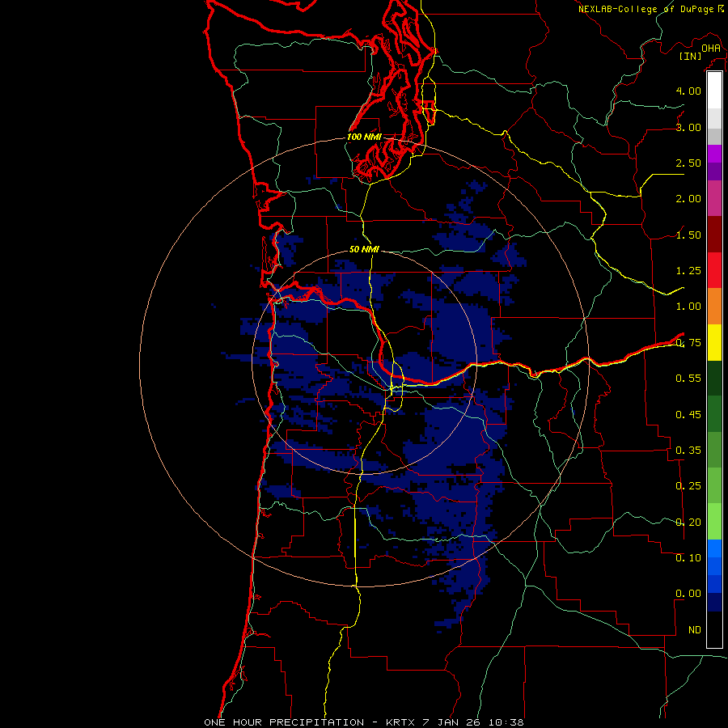Viewport: 728px width, 728px height.
Task: Click the dark red 1.50 legend swatch
Action: click(x=714, y=235)
